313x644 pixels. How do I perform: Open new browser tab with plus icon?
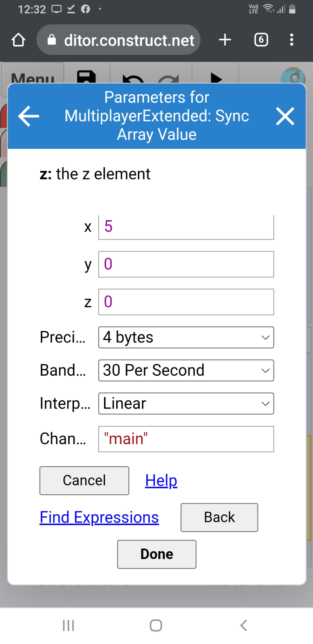225,40
